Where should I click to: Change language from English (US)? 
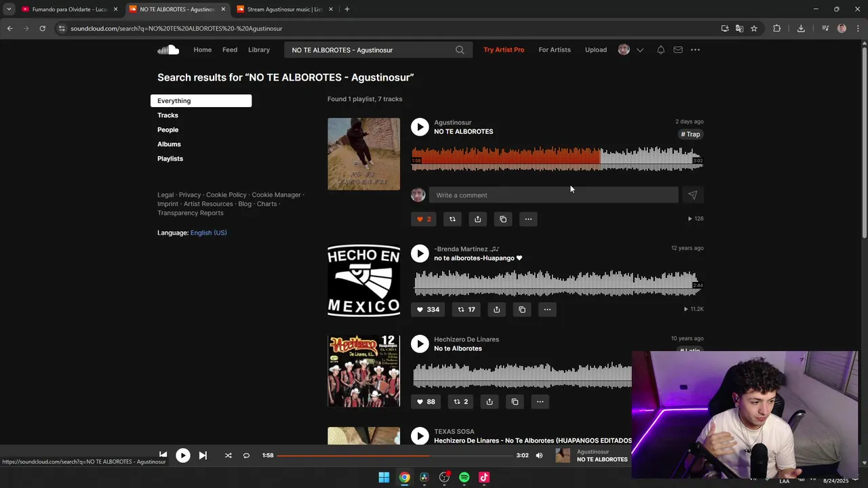pos(208,232)
